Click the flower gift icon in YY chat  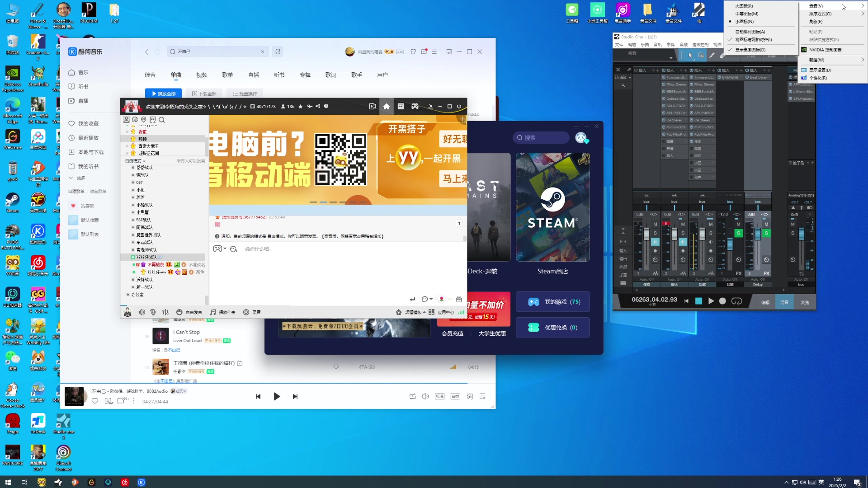point(442,299)
